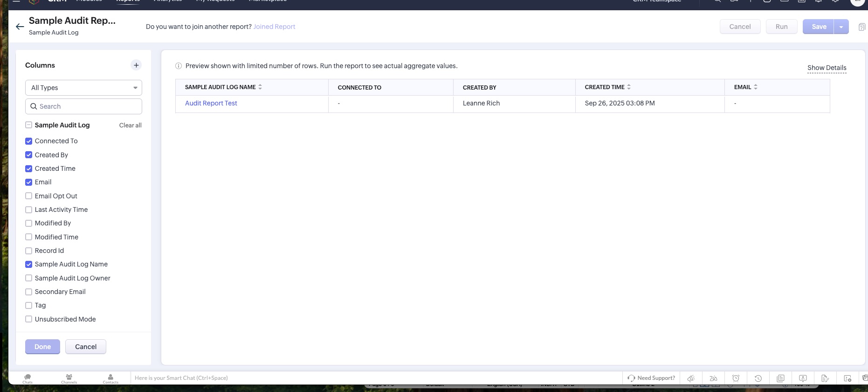Click Cancel in the Columns panel
Image resolution: width=868 pixels, height=392 pixels.
click(x=86, y=347)
